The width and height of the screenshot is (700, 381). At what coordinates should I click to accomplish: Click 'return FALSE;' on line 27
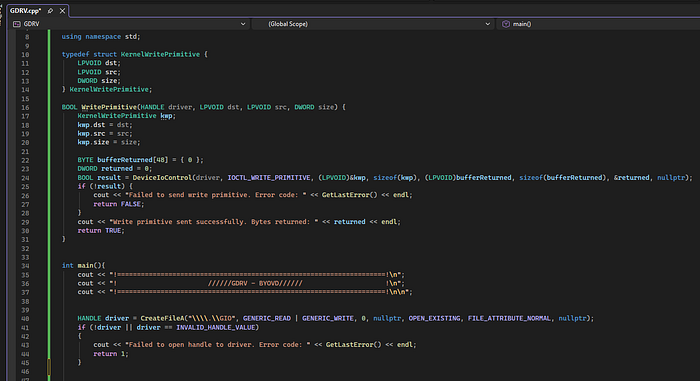pos(119,204)
